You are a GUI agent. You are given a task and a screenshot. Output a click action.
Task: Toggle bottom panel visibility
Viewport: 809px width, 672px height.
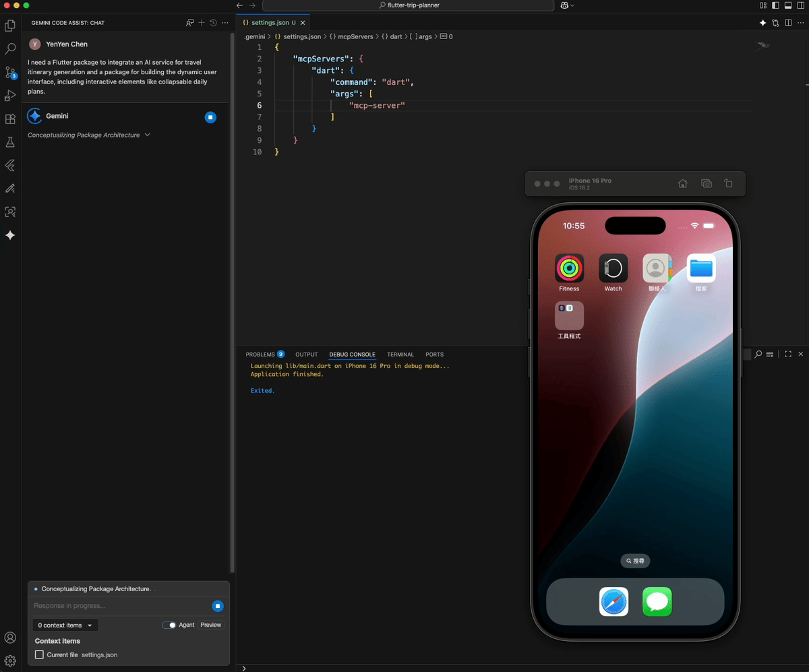click(x=787, y=5)
